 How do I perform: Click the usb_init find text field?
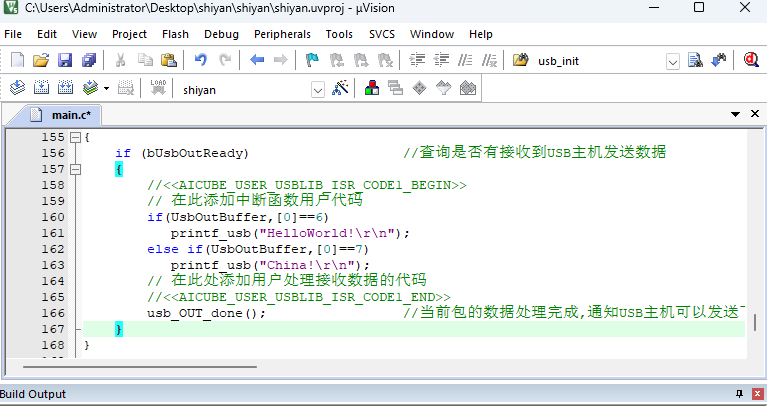click(x=600, y=61)
